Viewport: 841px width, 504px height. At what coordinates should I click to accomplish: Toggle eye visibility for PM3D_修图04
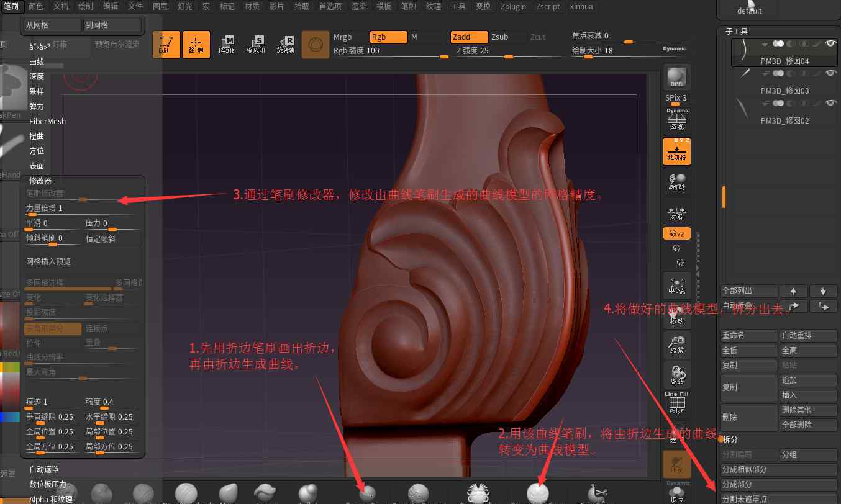831,43
